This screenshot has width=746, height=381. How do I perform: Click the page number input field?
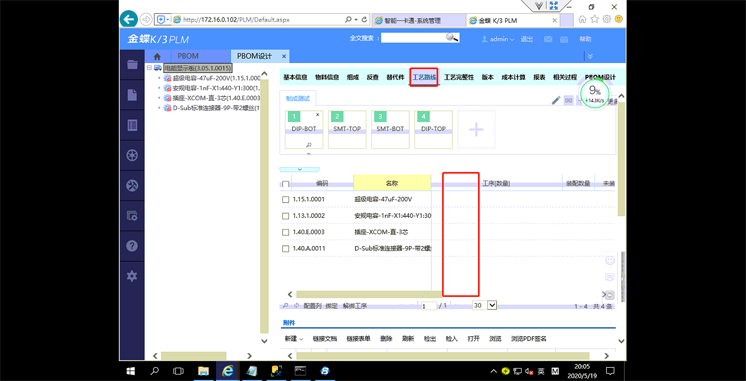(429, 306)
